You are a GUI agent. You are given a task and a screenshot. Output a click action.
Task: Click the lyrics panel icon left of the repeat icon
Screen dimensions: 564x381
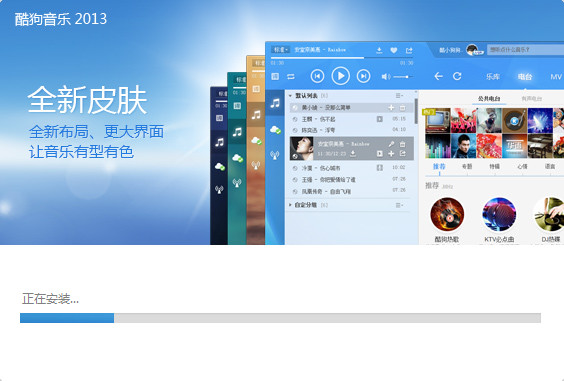point(275,76)
